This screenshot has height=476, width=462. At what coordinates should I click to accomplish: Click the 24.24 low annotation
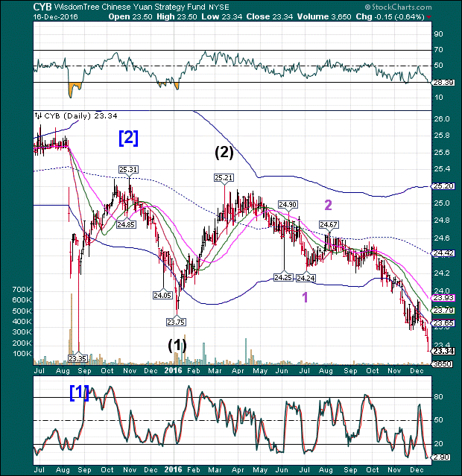pos(306,278)
